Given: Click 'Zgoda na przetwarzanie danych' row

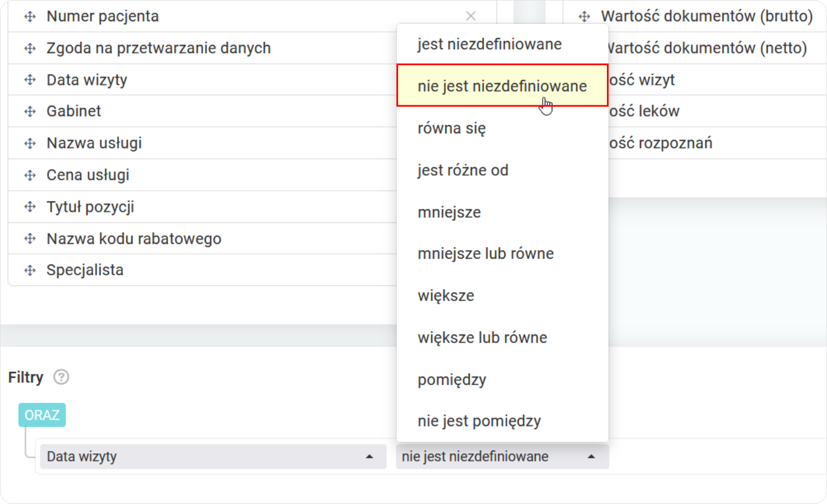Looking at the screenshot, I should tap(202, 48).
